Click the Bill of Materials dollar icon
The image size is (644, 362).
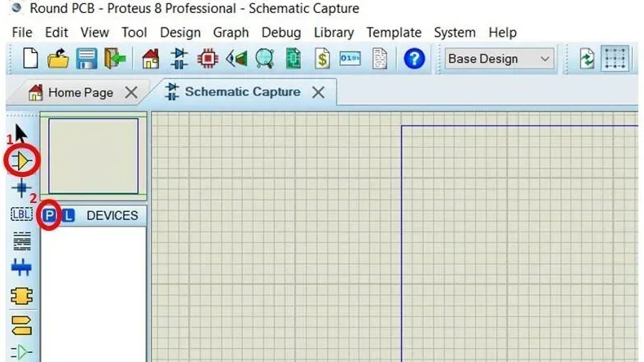[323, 59]
